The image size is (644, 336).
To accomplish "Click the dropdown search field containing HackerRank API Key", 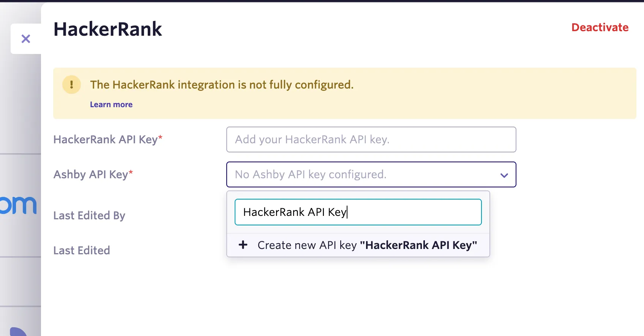I will coord(358,212).
